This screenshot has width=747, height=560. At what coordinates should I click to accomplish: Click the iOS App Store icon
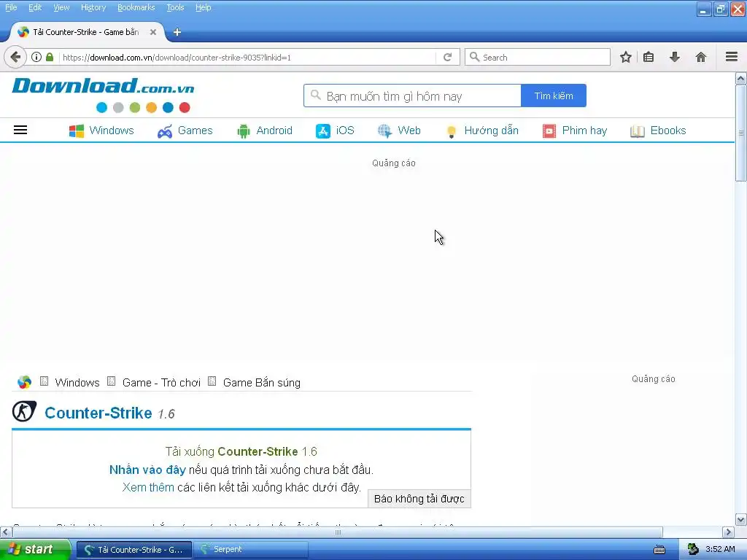point(323,131)
